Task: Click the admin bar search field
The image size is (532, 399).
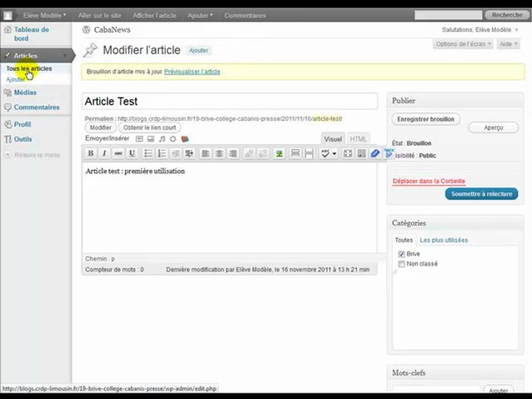Action: tap(448, 15)
